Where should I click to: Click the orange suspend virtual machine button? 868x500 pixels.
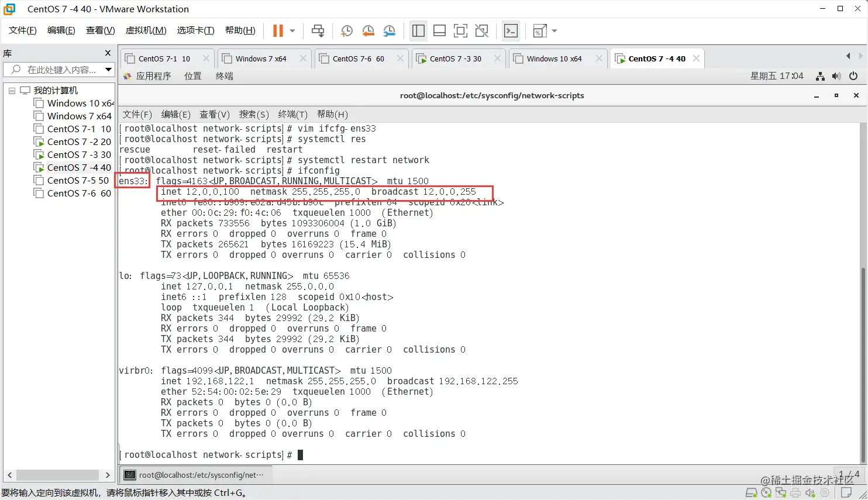click(x=278, y=30)
